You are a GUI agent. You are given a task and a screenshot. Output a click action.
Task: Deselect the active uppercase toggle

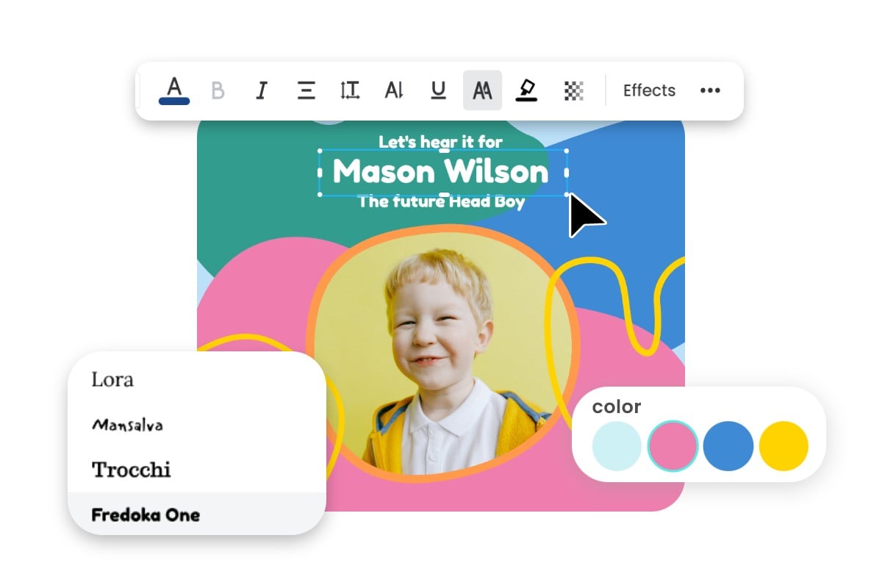click(x=482, y=90)
